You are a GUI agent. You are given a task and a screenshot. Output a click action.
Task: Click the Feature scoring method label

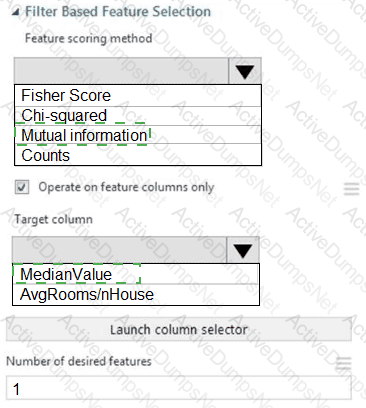tap(89, 38)
